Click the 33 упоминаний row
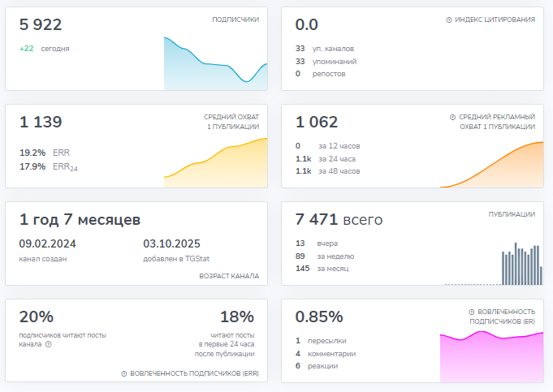This screenshot has height=392, width=553. (326, 61)
